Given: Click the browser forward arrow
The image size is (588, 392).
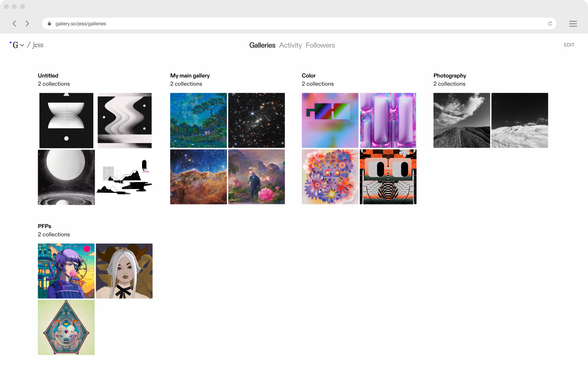Looking at the screenshot, I should click(27, 24).
